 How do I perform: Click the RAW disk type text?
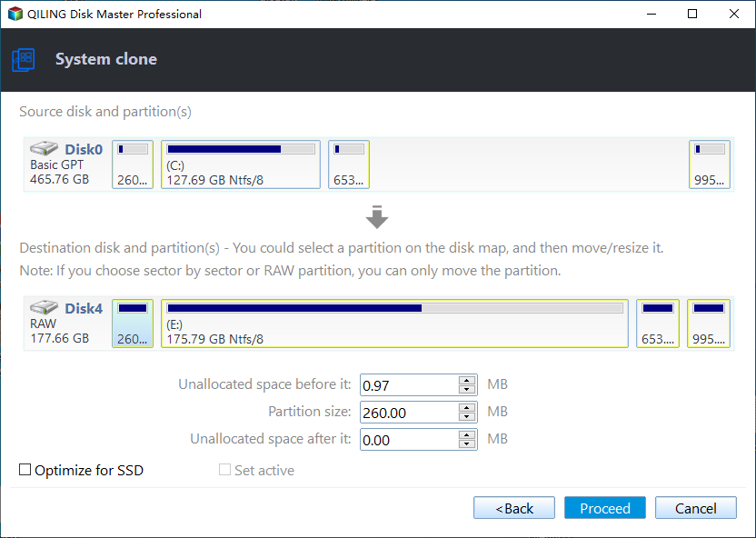pyautogui.click(x=43, y=324)
